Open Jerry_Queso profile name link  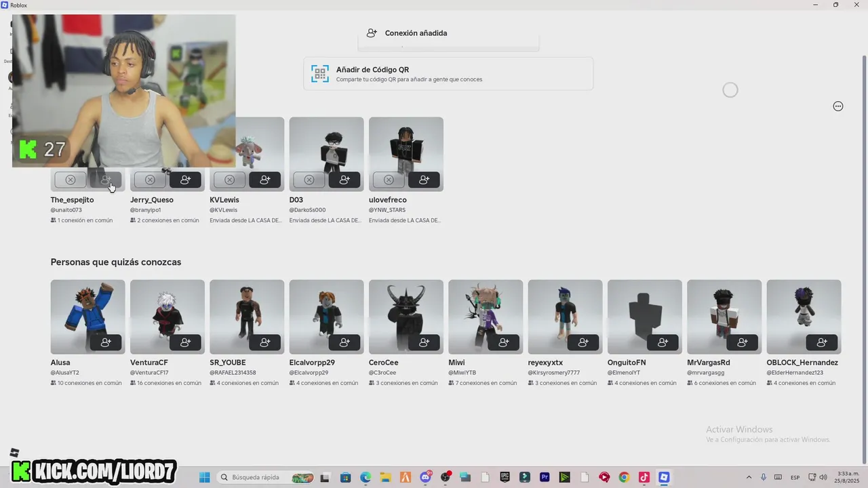tap(152, 200)
